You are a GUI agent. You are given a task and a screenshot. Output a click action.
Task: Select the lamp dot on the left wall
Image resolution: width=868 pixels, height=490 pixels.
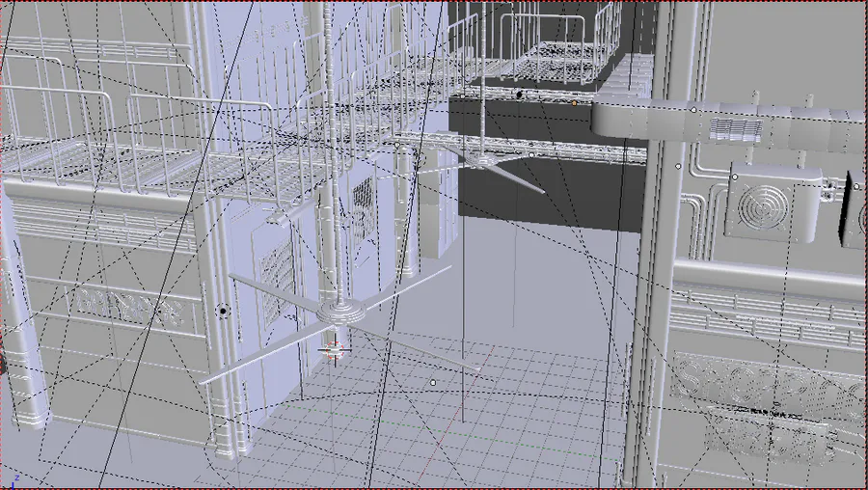[x=223, y=312]
